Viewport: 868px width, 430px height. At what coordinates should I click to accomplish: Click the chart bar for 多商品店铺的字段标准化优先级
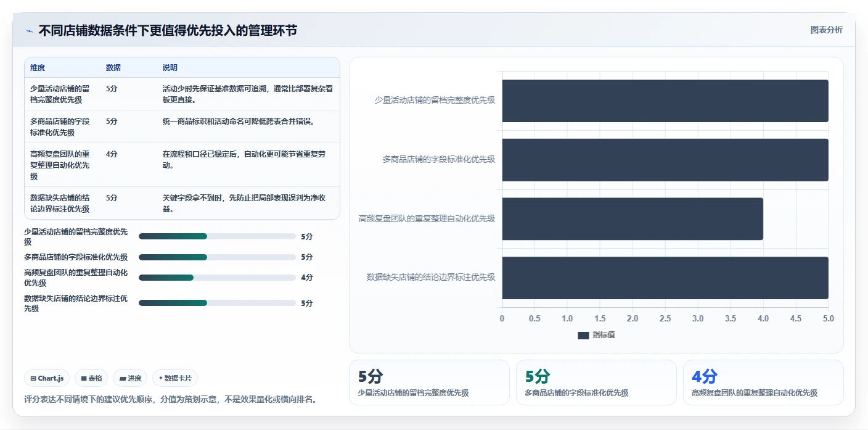665,160
